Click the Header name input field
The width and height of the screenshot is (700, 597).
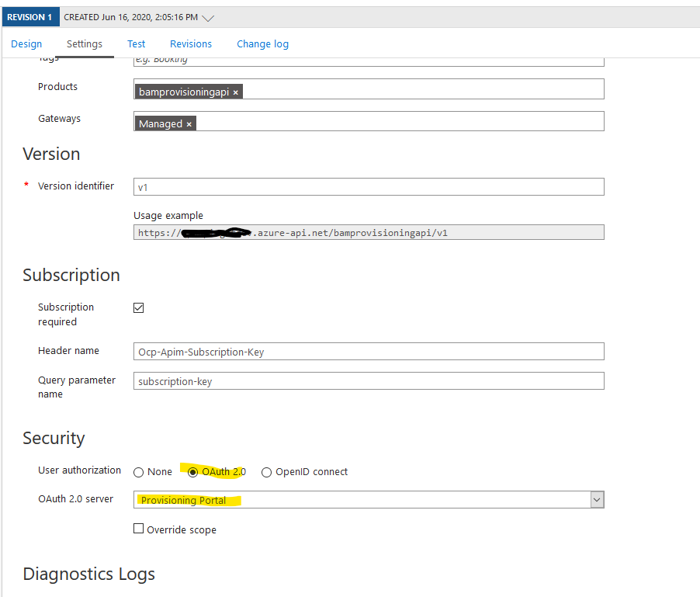tap(369, 352)
